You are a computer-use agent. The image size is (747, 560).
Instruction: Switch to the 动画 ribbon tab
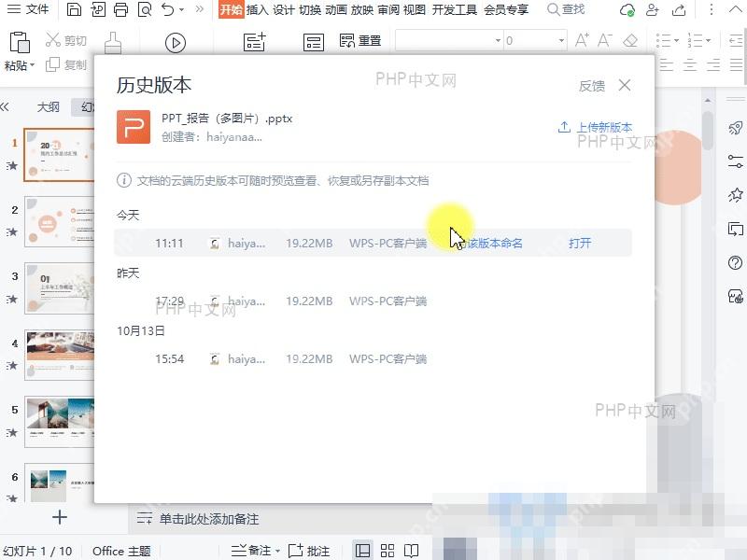pos(336,9)
